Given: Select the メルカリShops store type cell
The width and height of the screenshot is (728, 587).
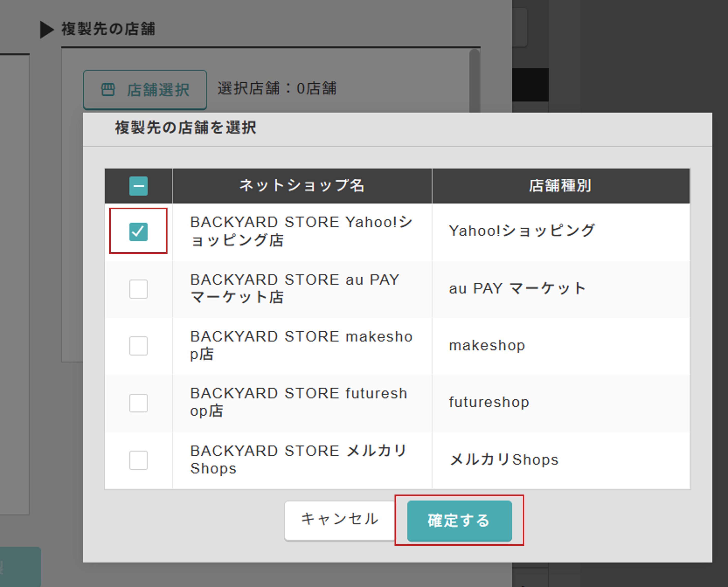Looking at the screenshot, I should click(x=560, y=460).
